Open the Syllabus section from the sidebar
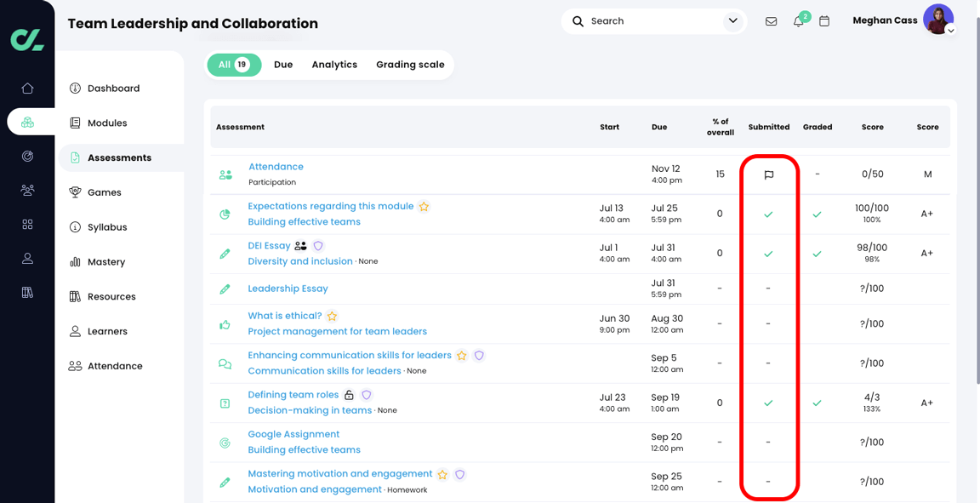The image size is (980, 503). tap(108, 226)
